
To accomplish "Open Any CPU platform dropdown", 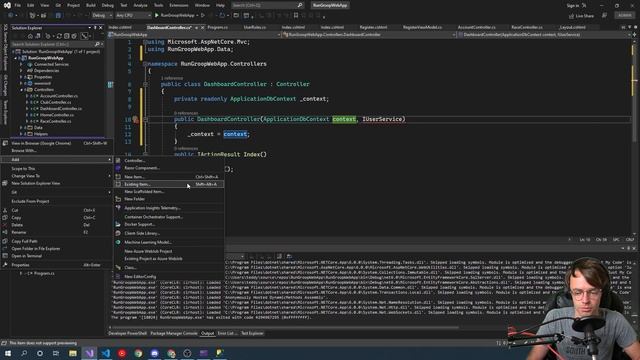I will [x=133, y=16].
